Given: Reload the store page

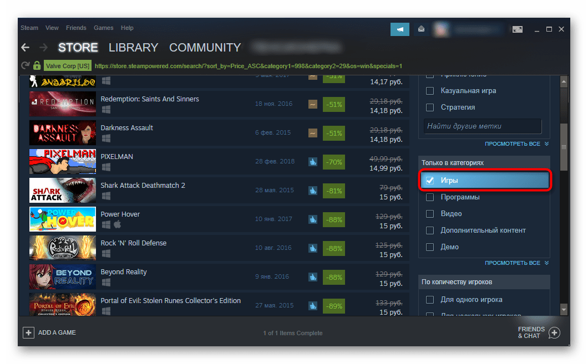Looking at the screenshot, I should click(x=26, y=65).
